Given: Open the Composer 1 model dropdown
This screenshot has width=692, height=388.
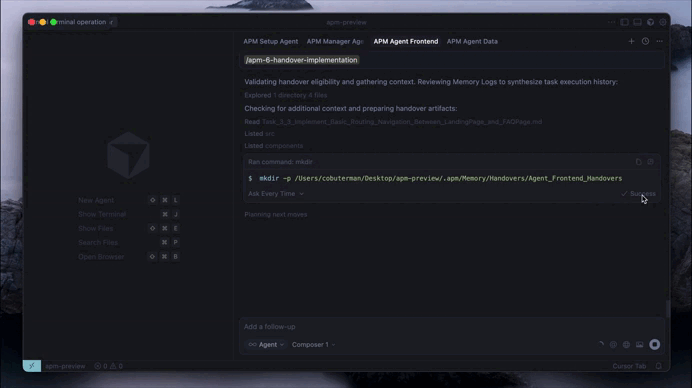Looking at the screenshot, I should click(x=313, y=344).
